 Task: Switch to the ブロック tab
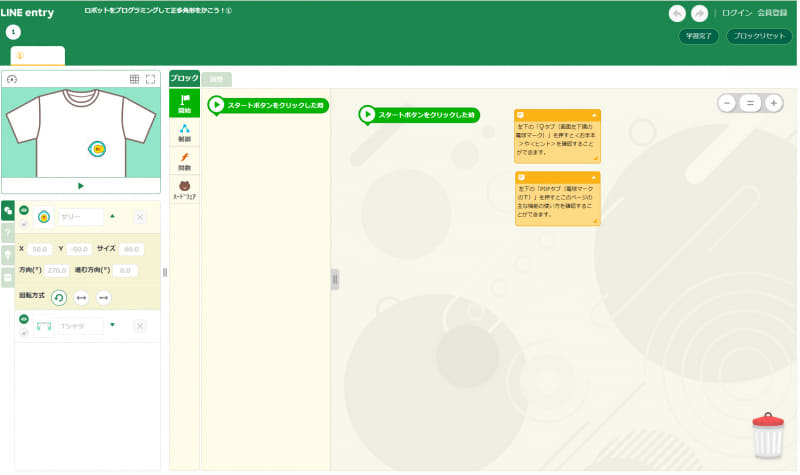coord(184,78)
